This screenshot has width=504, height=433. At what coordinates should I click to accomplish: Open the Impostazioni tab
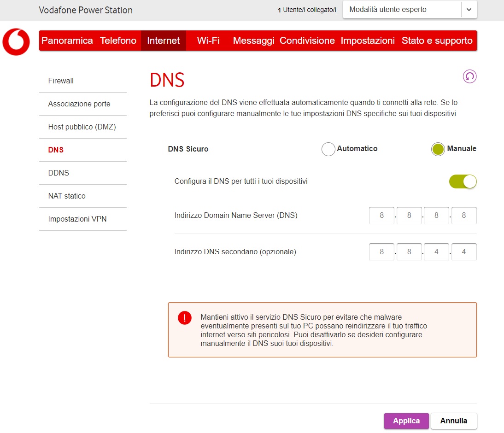pyautogui.click(x=368, y=41)
